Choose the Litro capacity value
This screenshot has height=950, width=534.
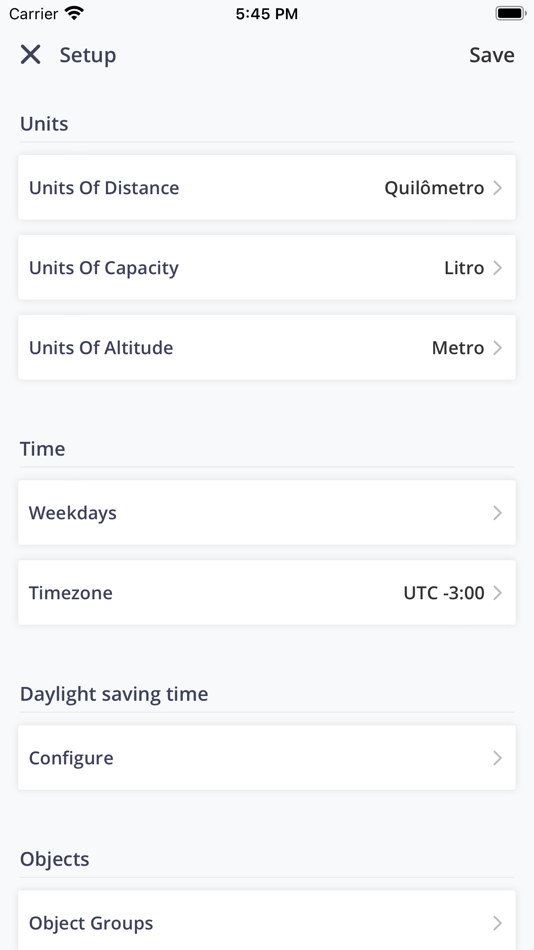point(464,268)
